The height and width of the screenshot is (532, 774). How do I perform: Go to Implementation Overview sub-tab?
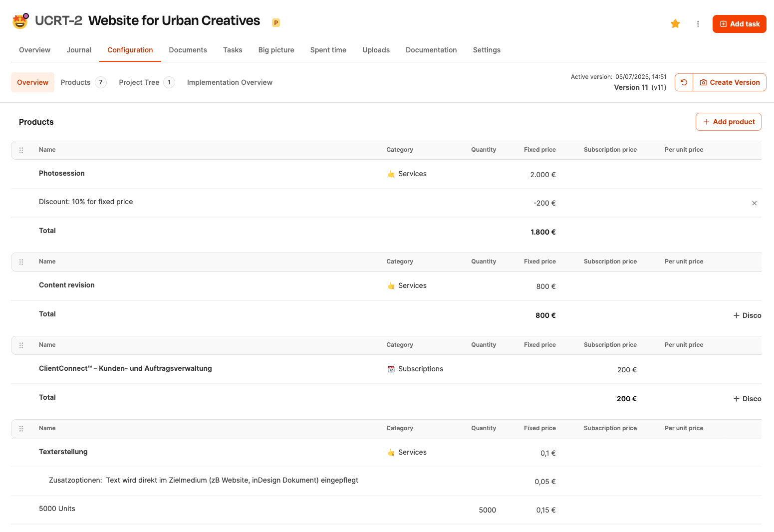coord(230,82)
